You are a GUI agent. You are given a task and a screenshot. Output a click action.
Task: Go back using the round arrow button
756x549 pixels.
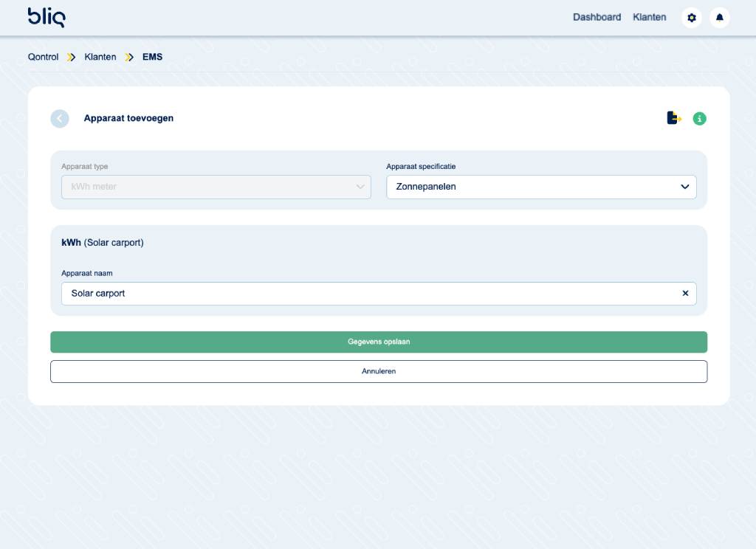point(60,118)
